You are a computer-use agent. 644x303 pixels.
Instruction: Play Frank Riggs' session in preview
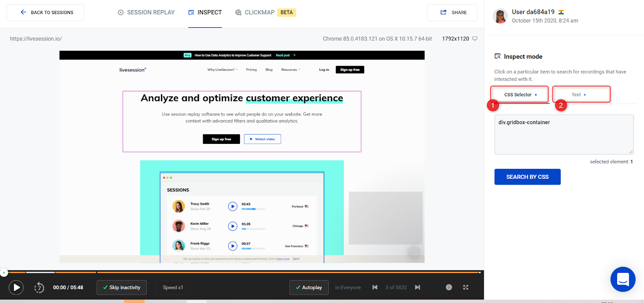coord(233,246)
